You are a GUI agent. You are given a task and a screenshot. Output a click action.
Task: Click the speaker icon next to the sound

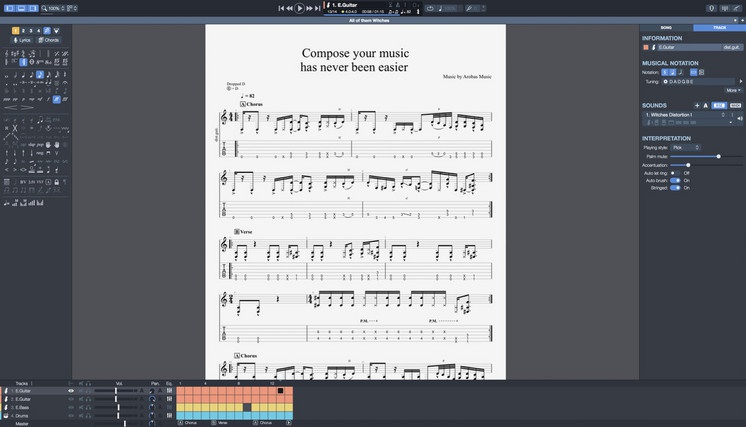740,118
